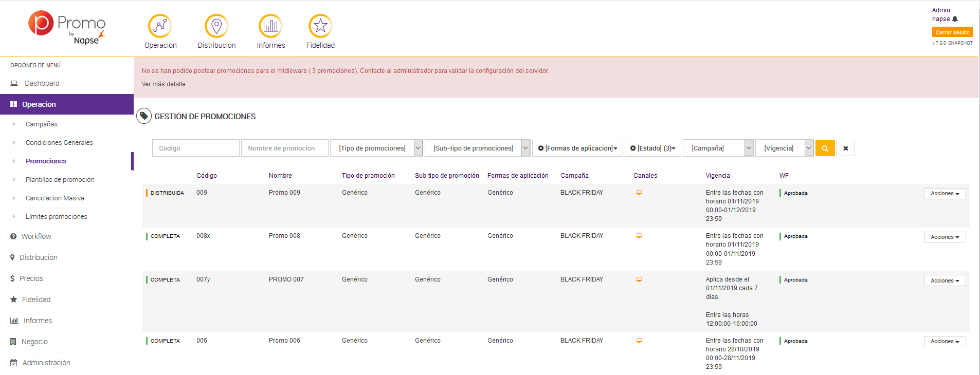Click the orange search magnifier button
980x375 pixels.
pyautogui.click(x=825, y=148)
